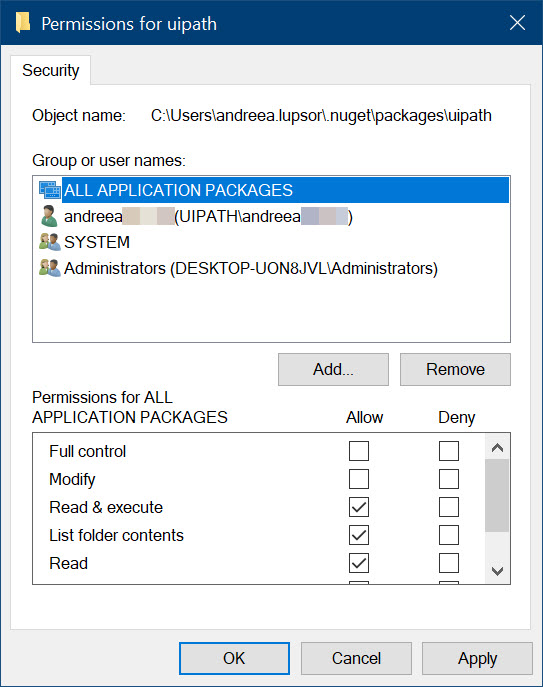Viewport: 543px width, 687px height.
Task: Click the Full control permission label
Action: 88,451
